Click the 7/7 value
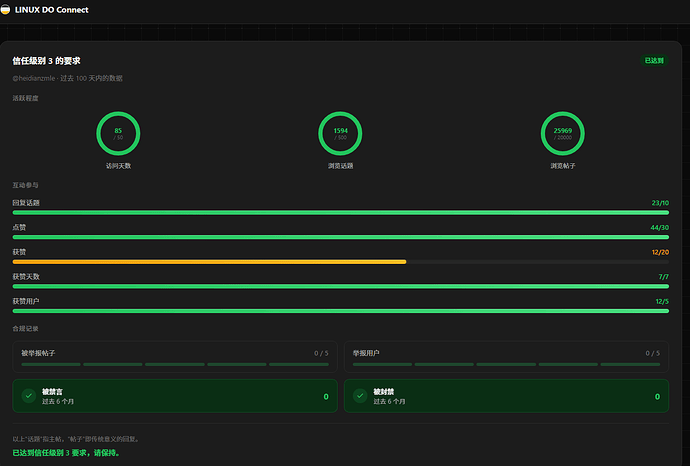690x466 pixels. [664, 277]
